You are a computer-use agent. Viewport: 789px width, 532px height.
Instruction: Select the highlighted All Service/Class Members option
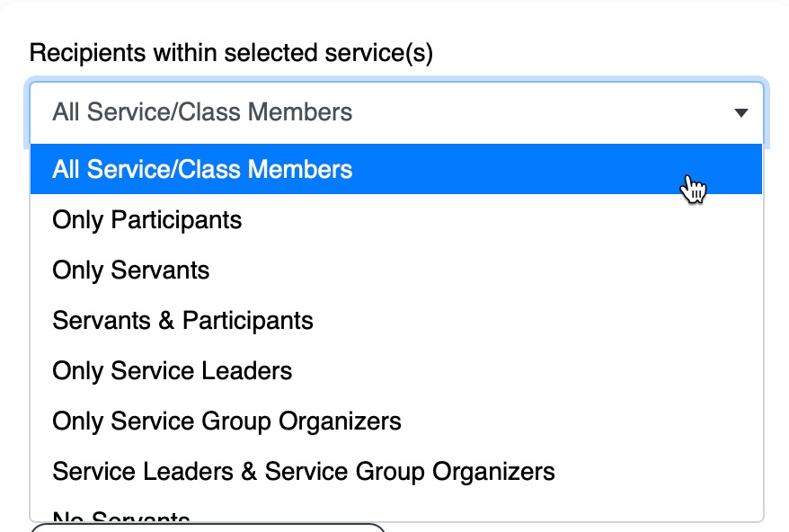(x=202, y=170)
